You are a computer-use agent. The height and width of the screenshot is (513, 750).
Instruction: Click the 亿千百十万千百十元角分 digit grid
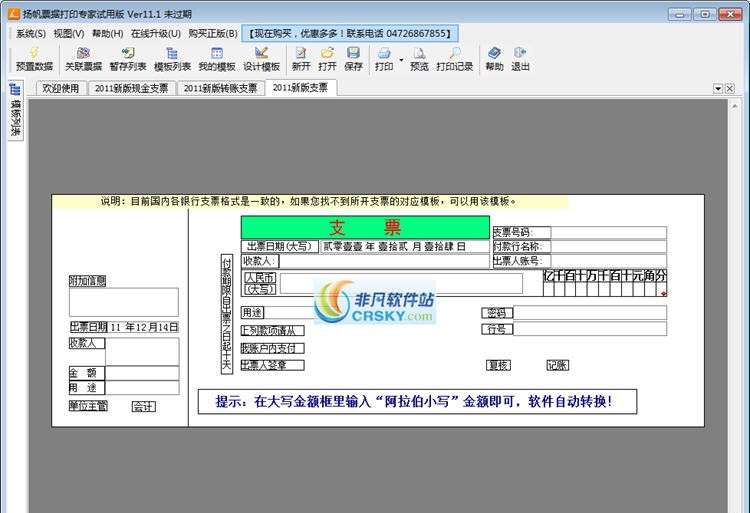pyautogui.click(x=605, y=283)
